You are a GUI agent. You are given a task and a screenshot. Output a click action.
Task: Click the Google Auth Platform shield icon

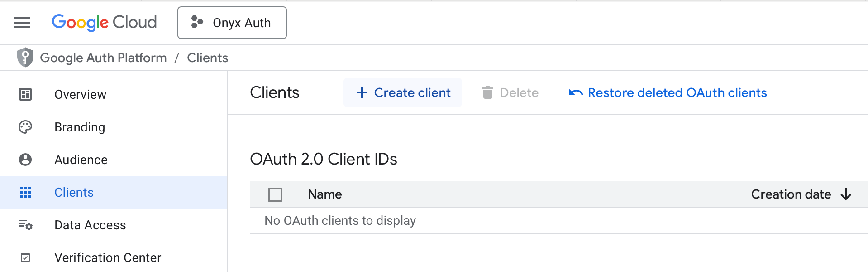point(25,58)
